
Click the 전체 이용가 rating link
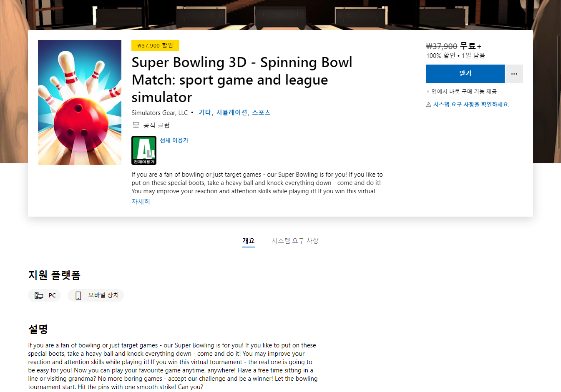click(174, 140)
